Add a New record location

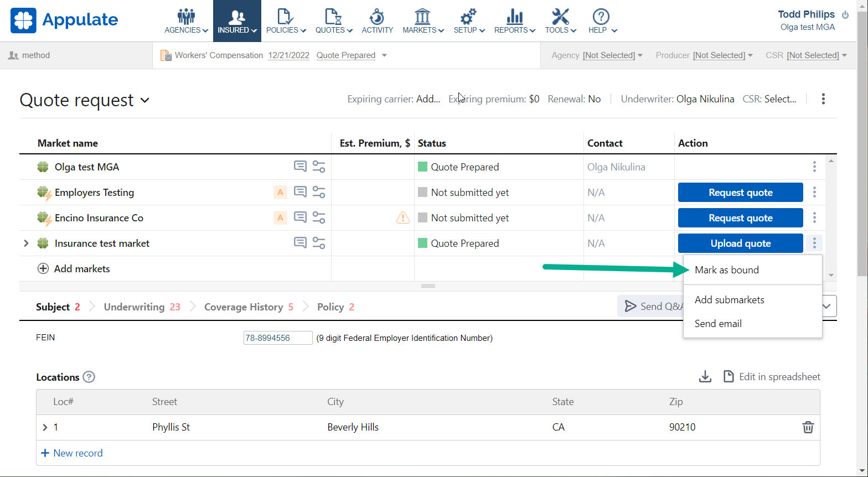pyautogui.click(x=72, y=453)
